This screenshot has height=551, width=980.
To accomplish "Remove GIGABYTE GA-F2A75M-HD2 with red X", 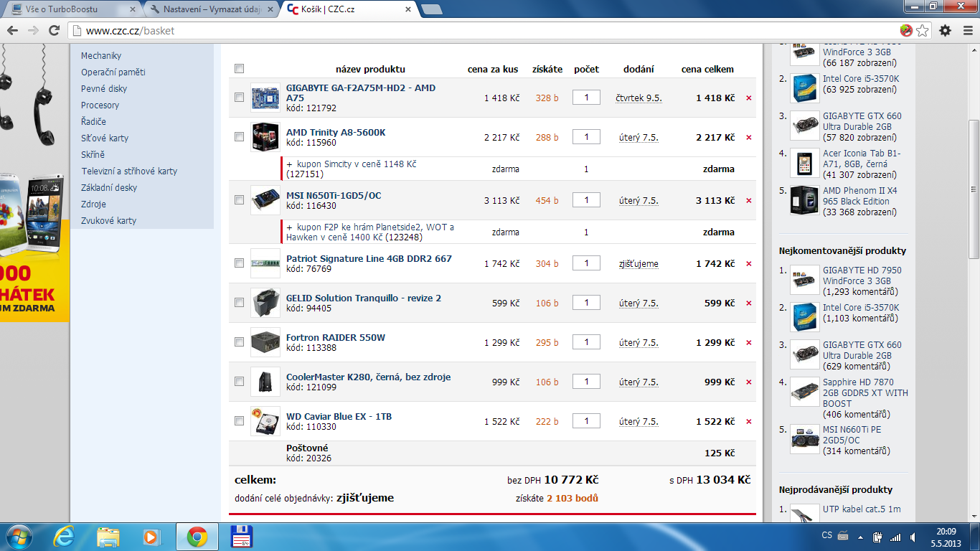I will pos(749,98).
